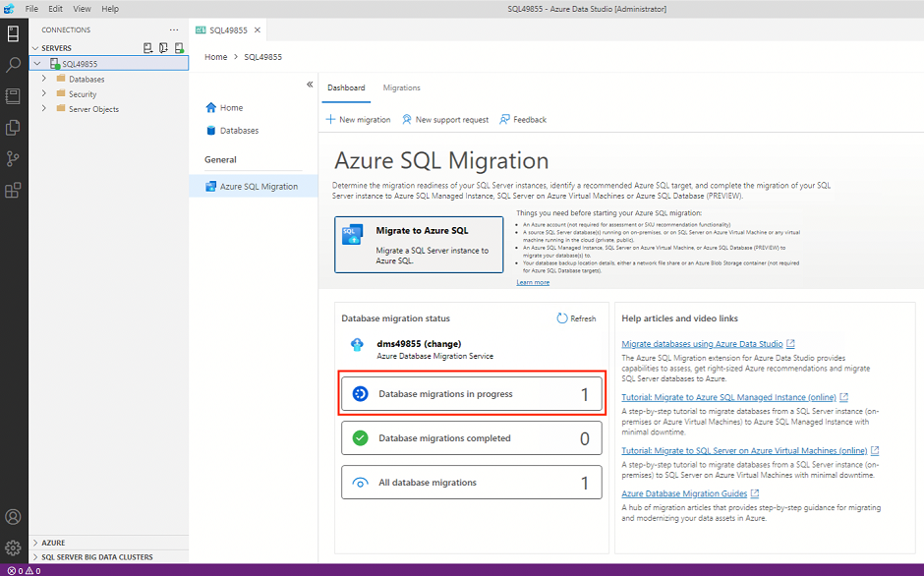This screenshot has width=924, height=576.
Task: Open Database migrations in progress card
Action: (x=472, y=394)
